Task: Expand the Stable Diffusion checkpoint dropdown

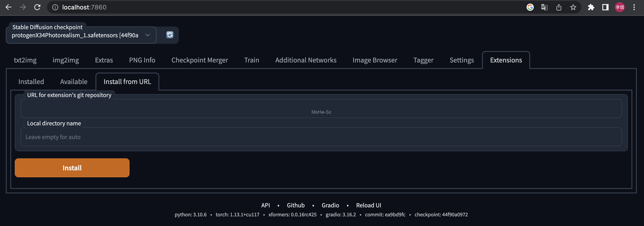Action: (147, 35)
